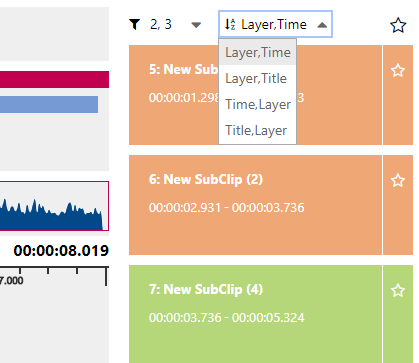
Task: Star subclip 5 as favorite
Action: pyautogui.click(x=398, y=71)
